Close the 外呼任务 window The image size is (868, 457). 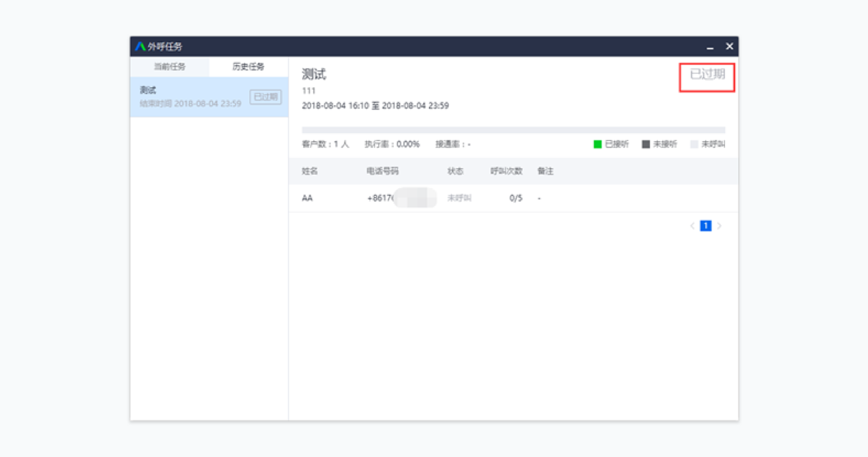click(x=729, y=46)
